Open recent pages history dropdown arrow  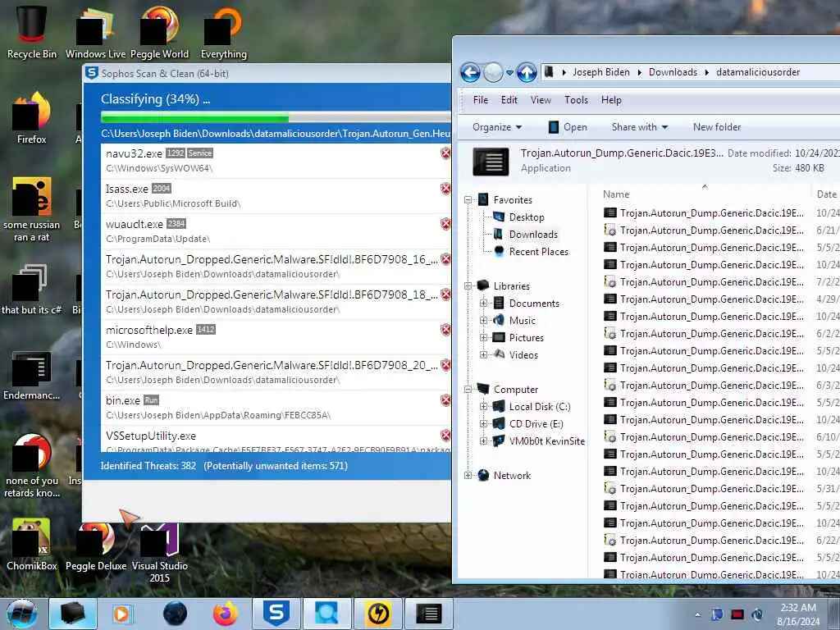(x=509, y=72)
